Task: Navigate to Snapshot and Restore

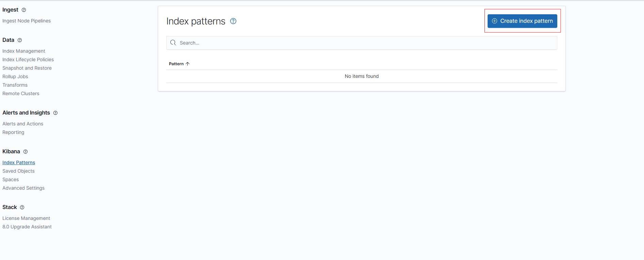Action: (27, 68)
